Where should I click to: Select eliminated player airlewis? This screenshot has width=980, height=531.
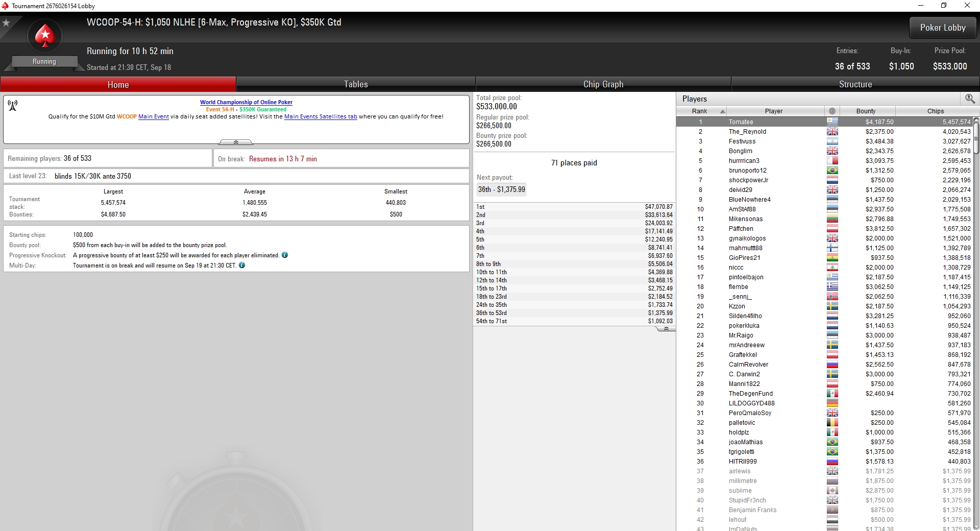[824, 471]
